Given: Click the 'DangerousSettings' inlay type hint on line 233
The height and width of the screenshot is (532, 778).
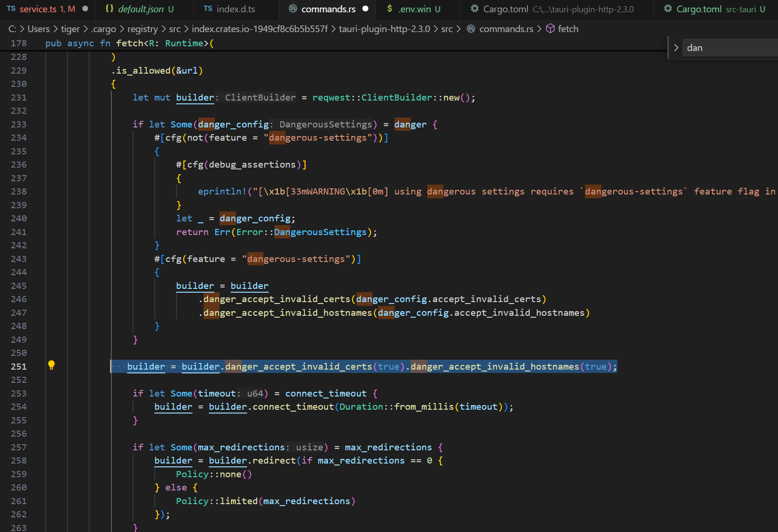Looking at the screenshot, I should point(326,124).
